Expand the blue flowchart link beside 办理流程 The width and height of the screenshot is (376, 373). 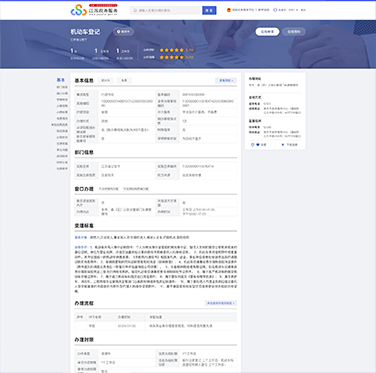(x=221, y=303)
